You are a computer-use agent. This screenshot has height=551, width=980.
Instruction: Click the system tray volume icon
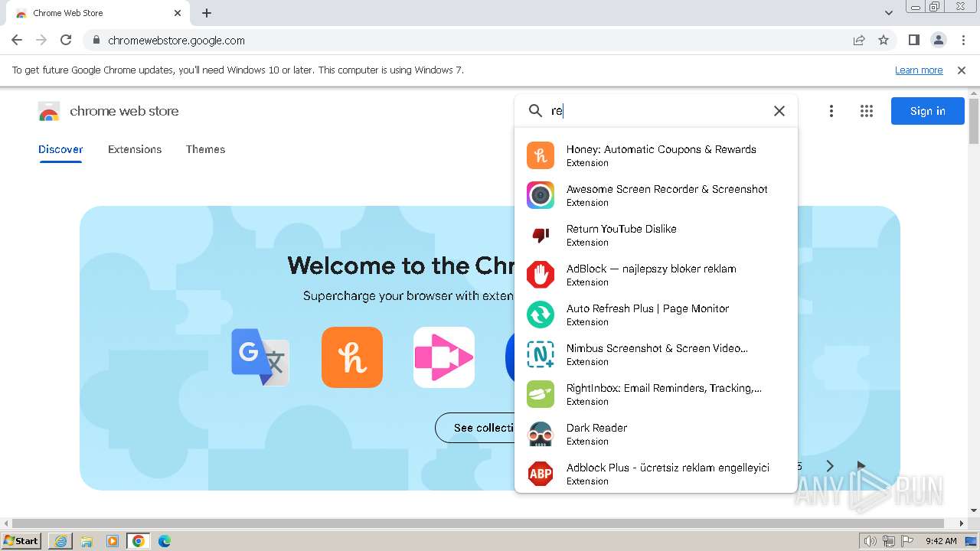[x=870, y=541]
